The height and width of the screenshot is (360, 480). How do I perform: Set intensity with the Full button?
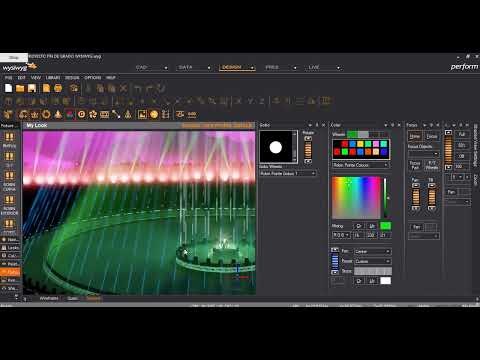(x=462, y=134)
